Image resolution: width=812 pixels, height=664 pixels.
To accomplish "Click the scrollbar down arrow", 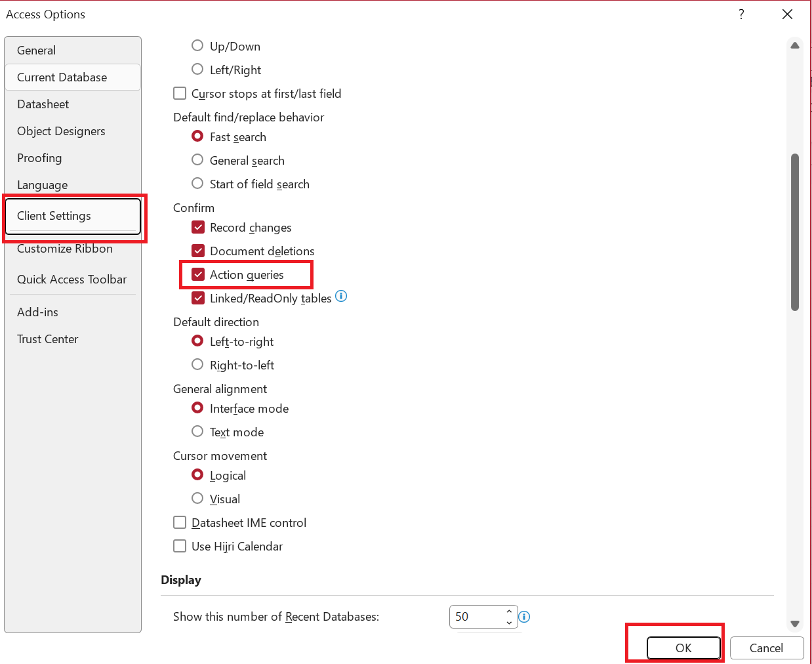I will (x=795, y=624).
